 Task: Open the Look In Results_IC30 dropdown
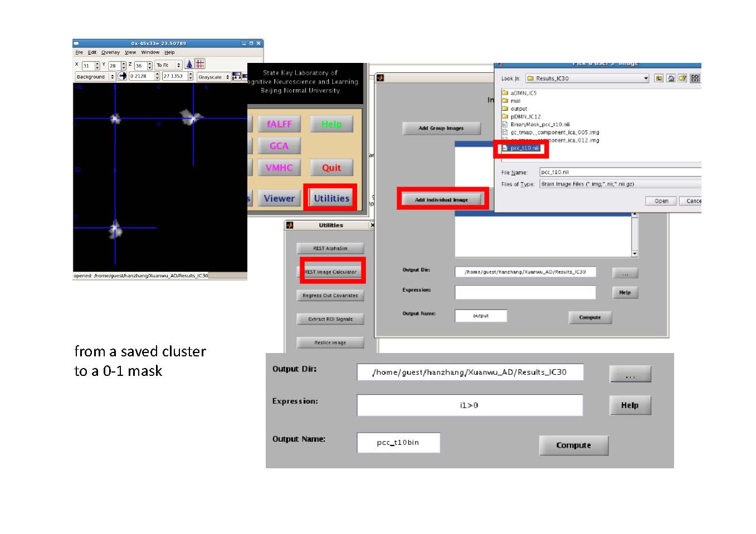tap(587, 79)
